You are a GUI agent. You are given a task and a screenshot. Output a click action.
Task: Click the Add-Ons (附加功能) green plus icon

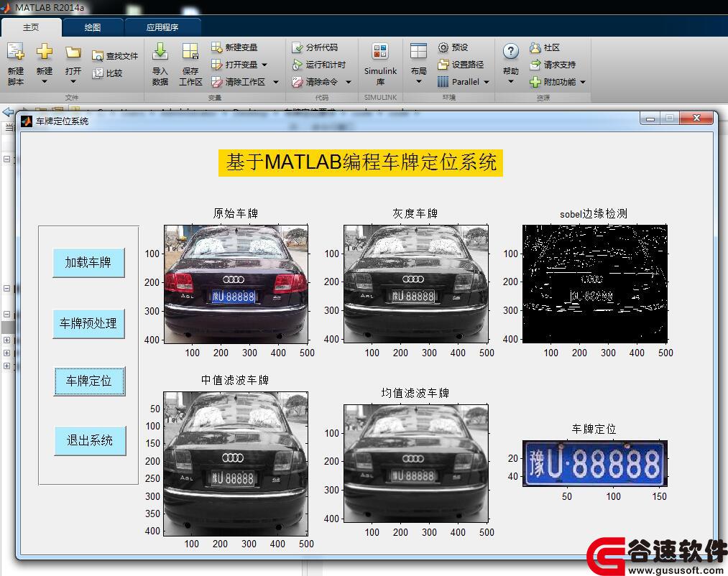pyautogui.click(x=535, y=82)
